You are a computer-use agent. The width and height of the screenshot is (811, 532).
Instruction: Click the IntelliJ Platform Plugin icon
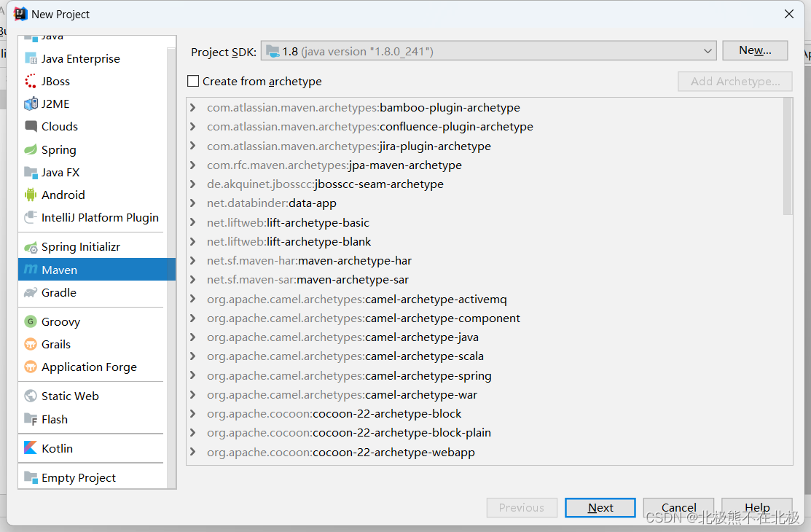point(31,217)
